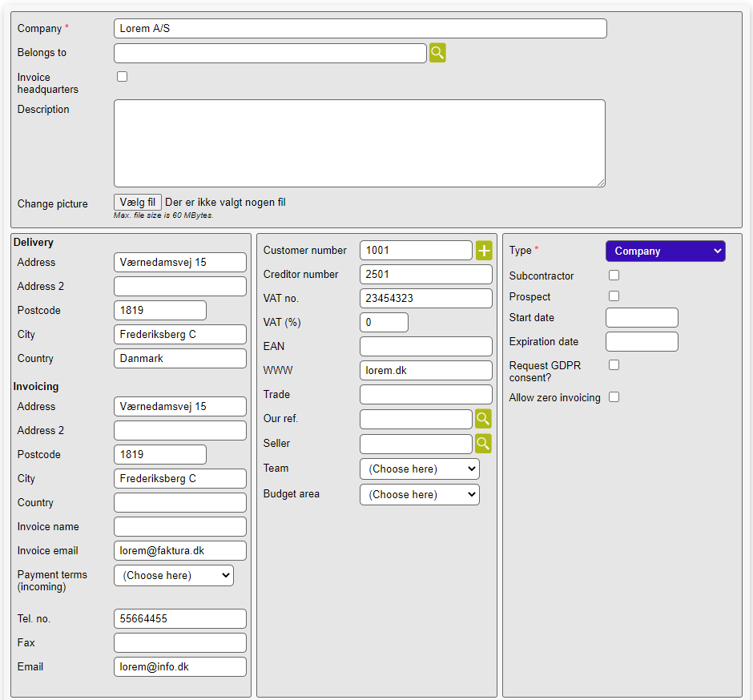Click the search icon next to Belongs to
The height and width of the screenshot is (700, 753).
437,53
